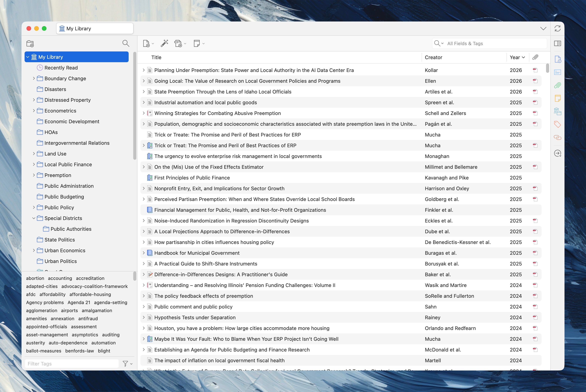Expand Going Local item row
586x392 pixels.
tap(143, 81)
